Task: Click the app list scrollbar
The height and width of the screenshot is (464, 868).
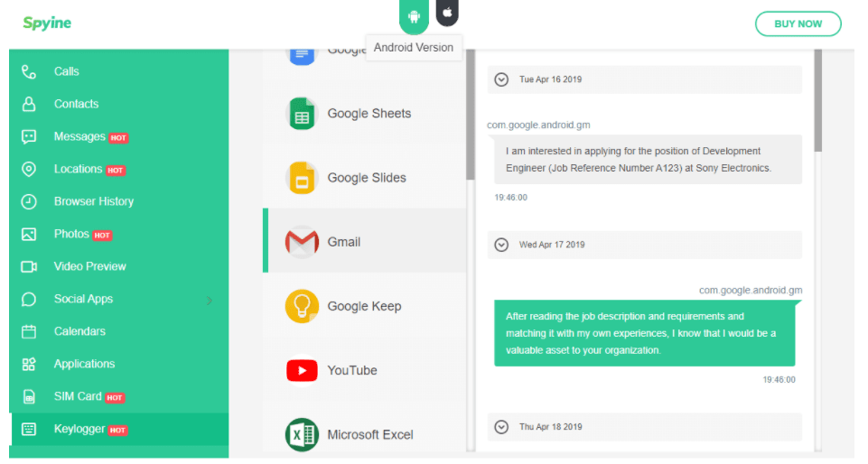Action: tap(471, 115)
